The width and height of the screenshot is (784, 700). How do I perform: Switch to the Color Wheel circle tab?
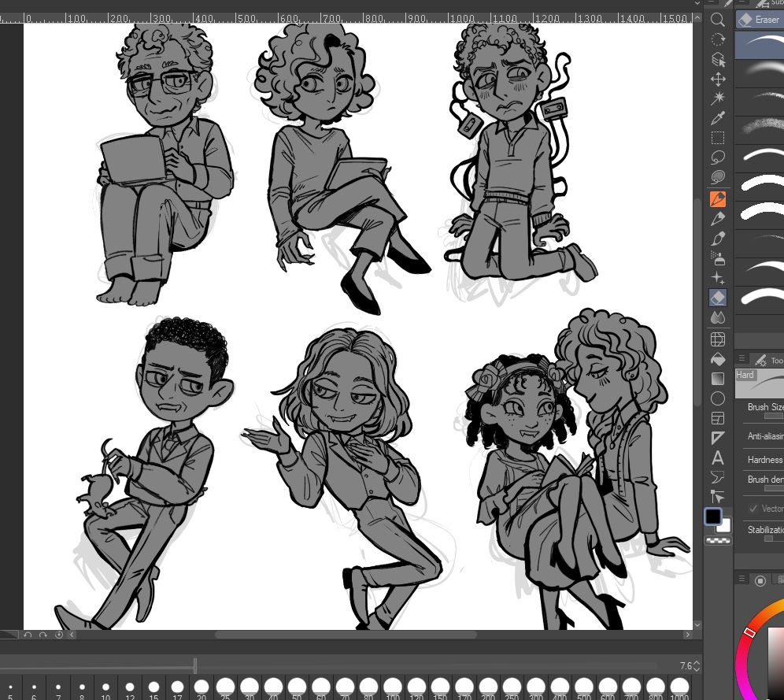click(760, 580)
